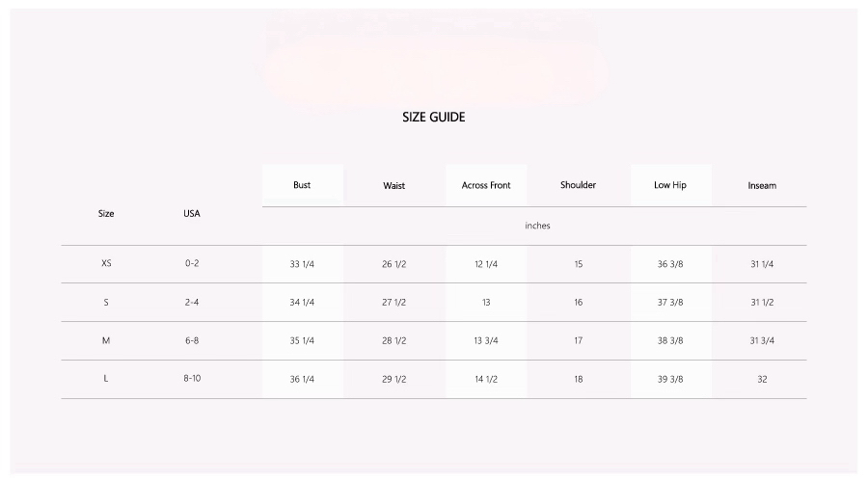Image resolution: width=868 pixels, height=482 pixels.
Task: Click the Shoulder column header
Action: [x=578, y=185]
